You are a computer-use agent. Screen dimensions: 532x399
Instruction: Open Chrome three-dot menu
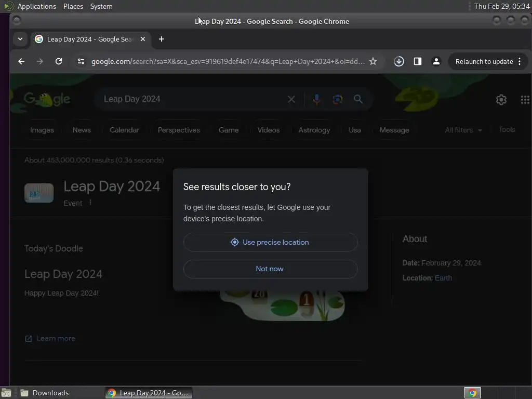point(520,61)
